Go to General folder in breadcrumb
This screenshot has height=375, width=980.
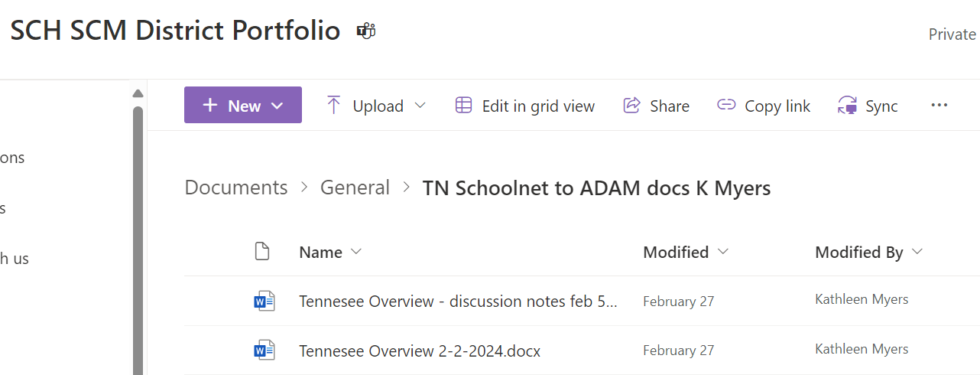click(355, 187)
